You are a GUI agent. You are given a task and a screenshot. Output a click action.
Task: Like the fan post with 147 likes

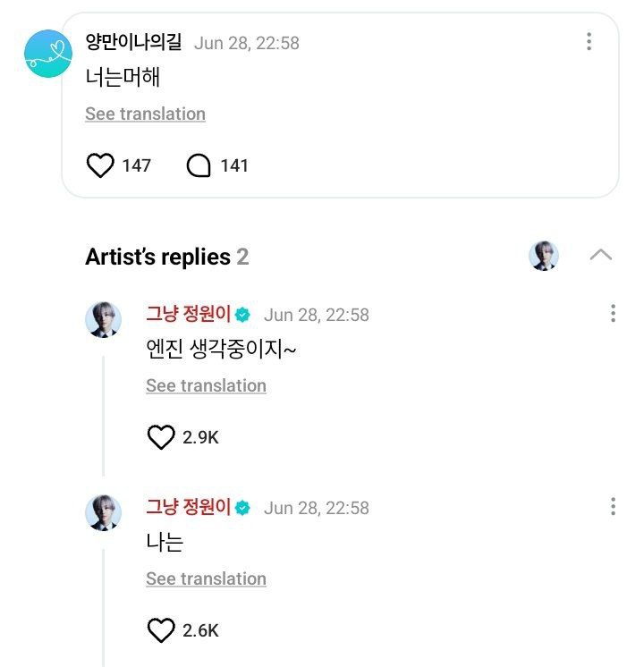100,165
